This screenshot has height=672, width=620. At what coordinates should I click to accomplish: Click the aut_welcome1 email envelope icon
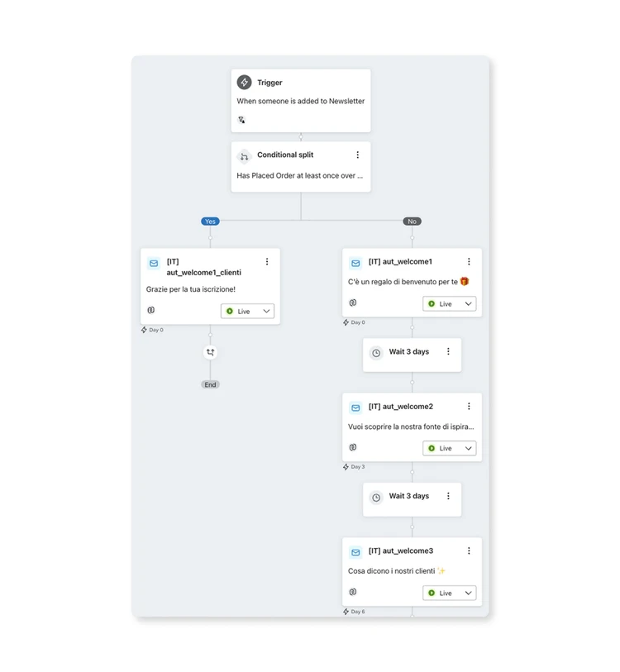(355, 263)
